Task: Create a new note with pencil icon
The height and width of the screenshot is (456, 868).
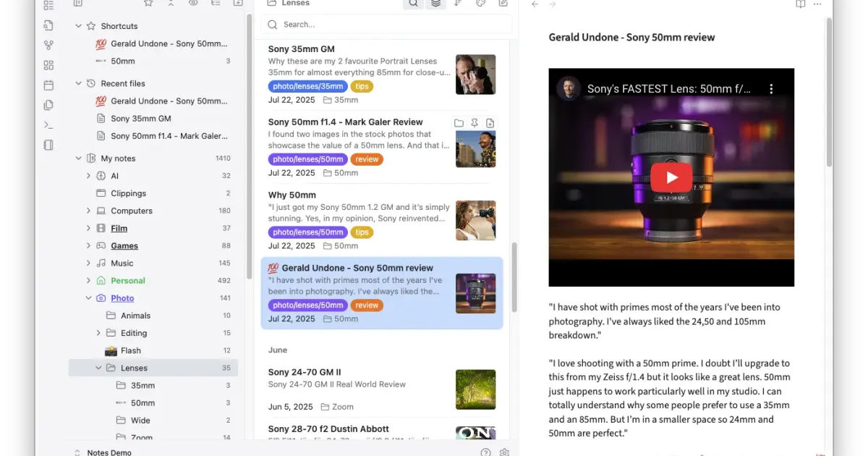Action: [503, 4]
